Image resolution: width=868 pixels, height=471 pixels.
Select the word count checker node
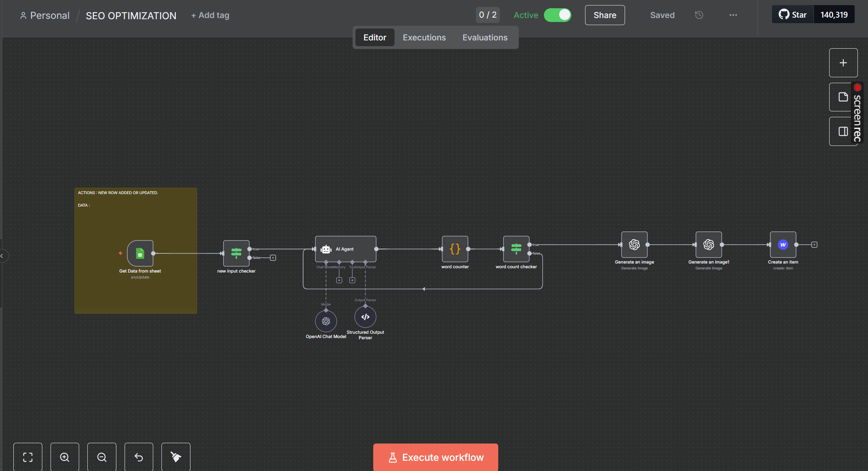516,249
